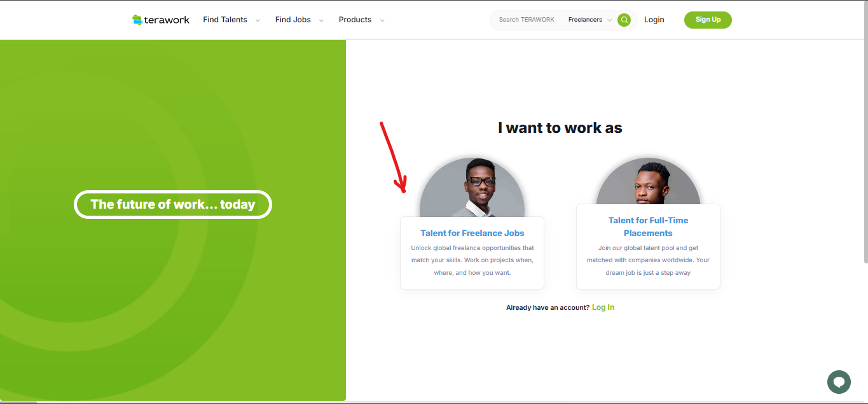Click the Log In link below cards

[x=603, y=307]
